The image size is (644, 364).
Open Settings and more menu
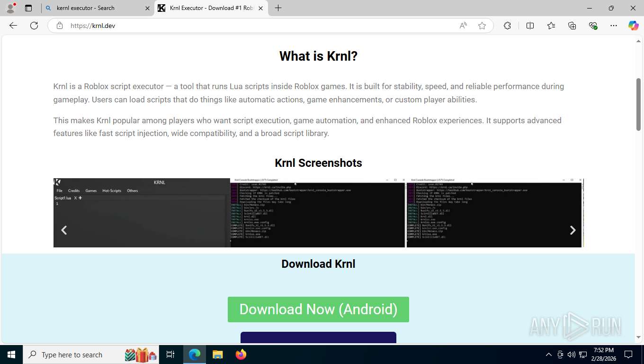614,26
